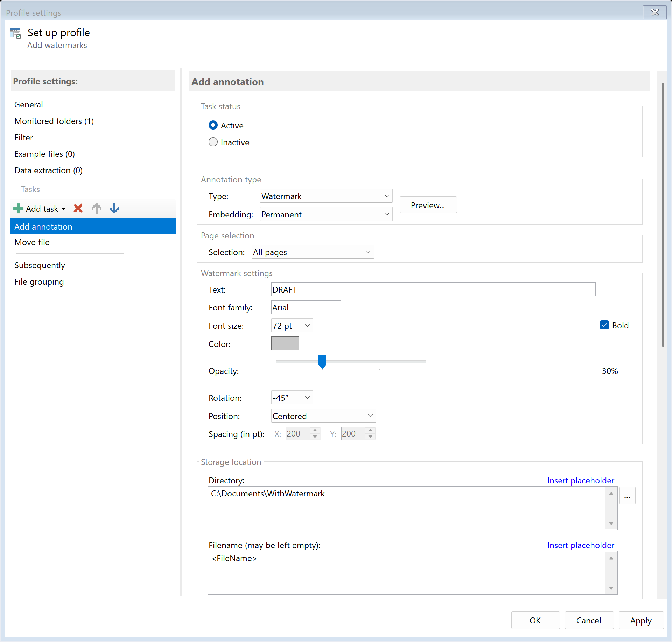
Task: Switch to the Move file task
Action: tap(31, 242)
